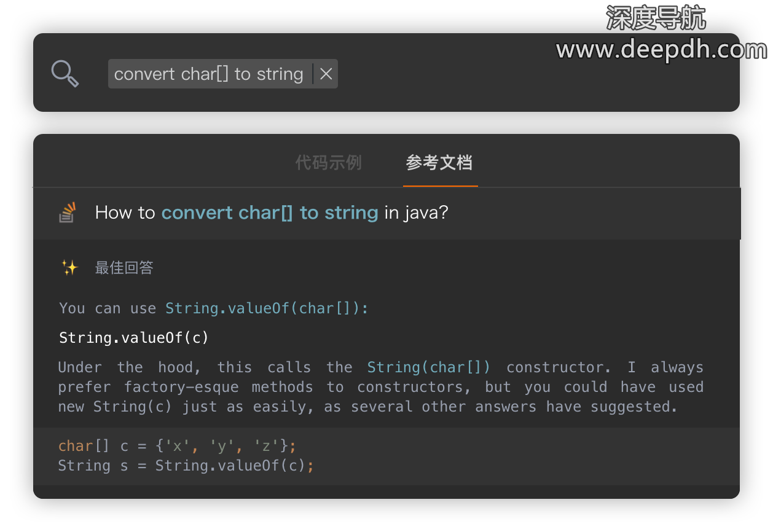
Task: Select the 参考文档 tab
Action: point(439,163)
